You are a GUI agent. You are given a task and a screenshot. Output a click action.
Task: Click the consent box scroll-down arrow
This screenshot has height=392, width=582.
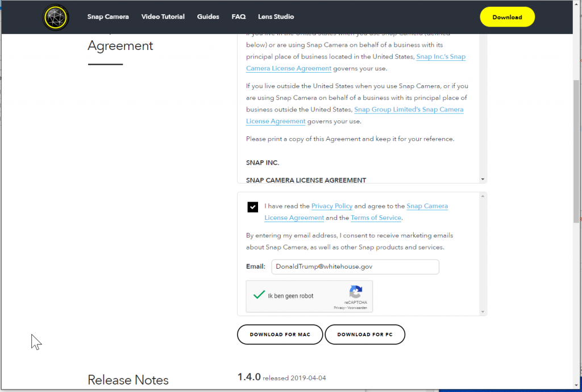pyautogui.click(x=483, y=312)
